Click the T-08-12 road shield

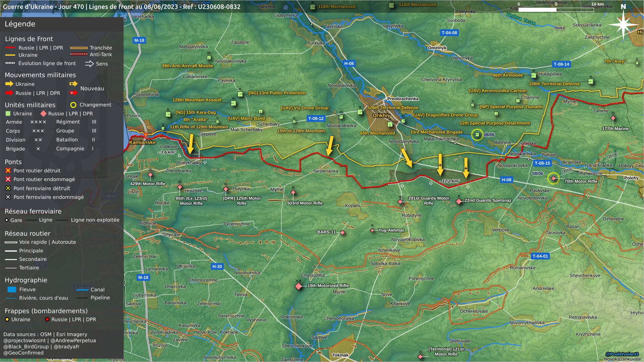point(316,118)
